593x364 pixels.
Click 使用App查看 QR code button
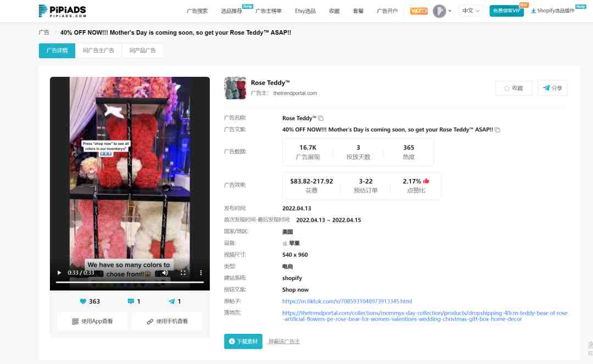92,321
